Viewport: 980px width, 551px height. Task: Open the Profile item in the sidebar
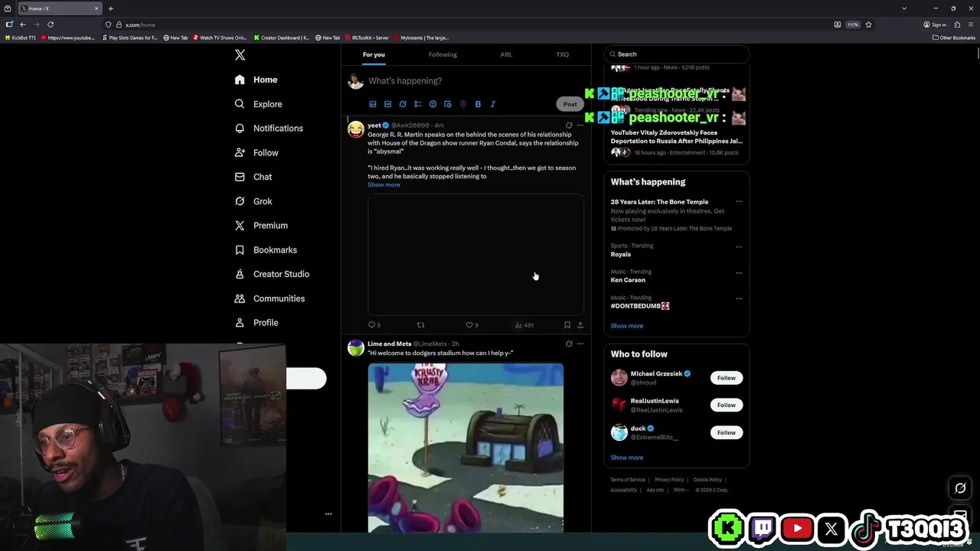(x=256, y=323)
